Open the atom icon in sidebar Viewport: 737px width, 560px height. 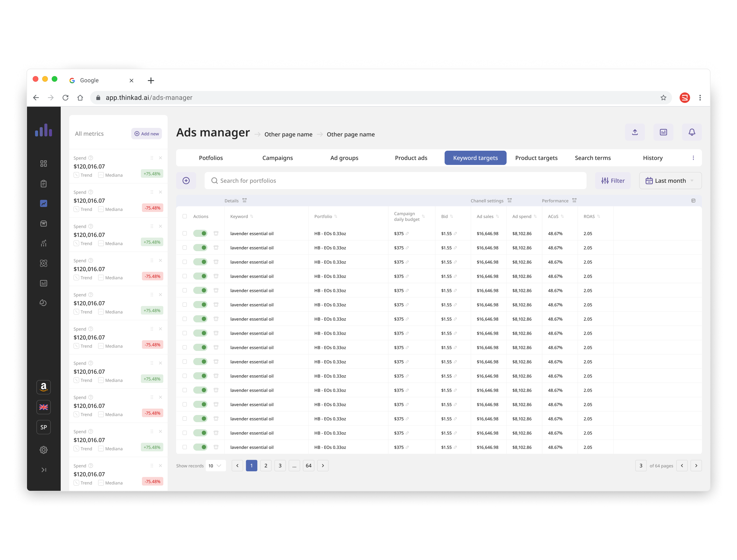[44, 263]
